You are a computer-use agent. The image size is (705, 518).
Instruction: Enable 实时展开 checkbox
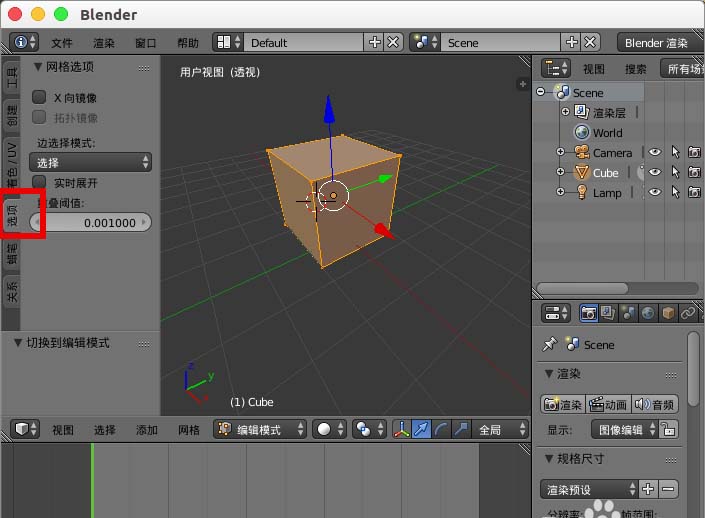[40, 182]
